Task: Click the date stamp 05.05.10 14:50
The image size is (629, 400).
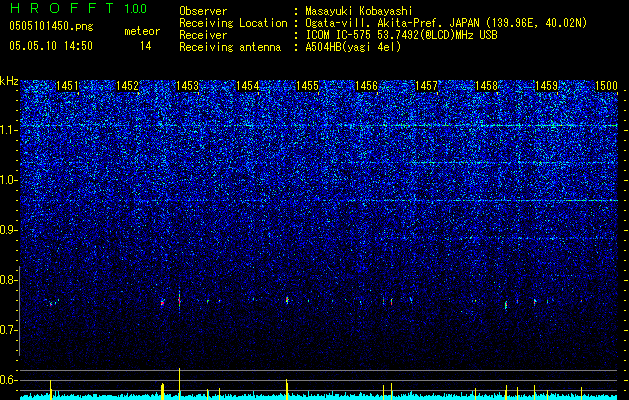Action: pos(51,46)
